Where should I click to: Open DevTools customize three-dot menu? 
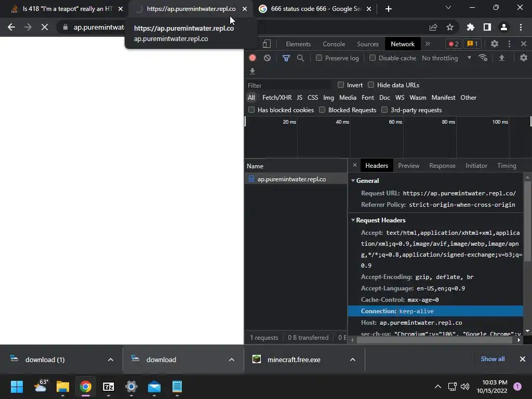coord(509,44)
